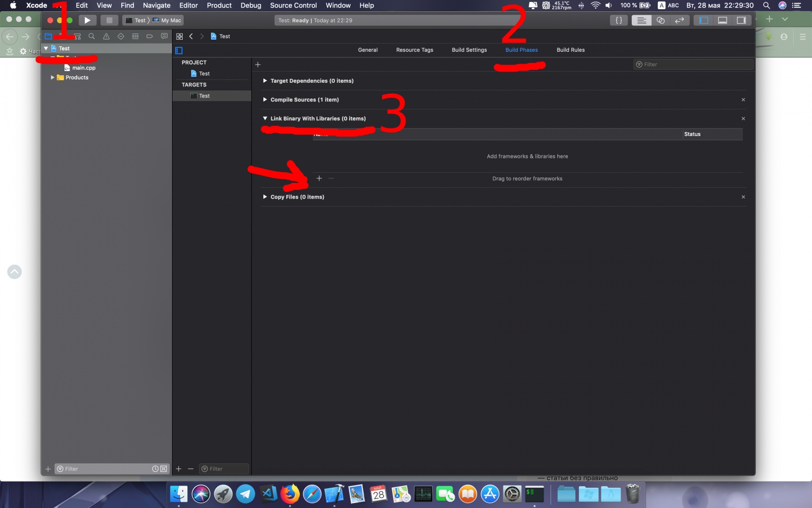Collapse the Test project in navigator
This screenshot has height=508, width=812.
pos(46,48)
